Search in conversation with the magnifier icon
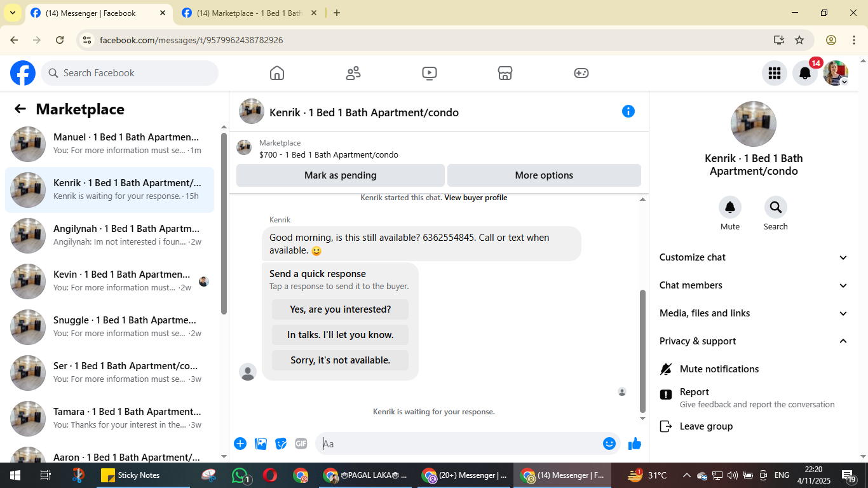Image resolution: width=868 pixels, height=488 pixels. [x=776, y=207]
